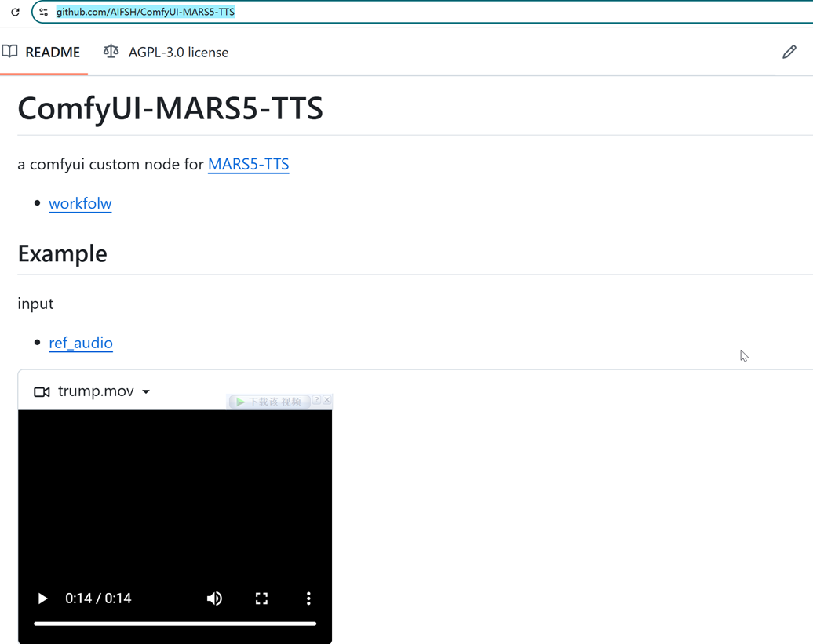Follow the workflolw link
The width and height of the screenshot is (813, 644).
[x=80, y=203]
